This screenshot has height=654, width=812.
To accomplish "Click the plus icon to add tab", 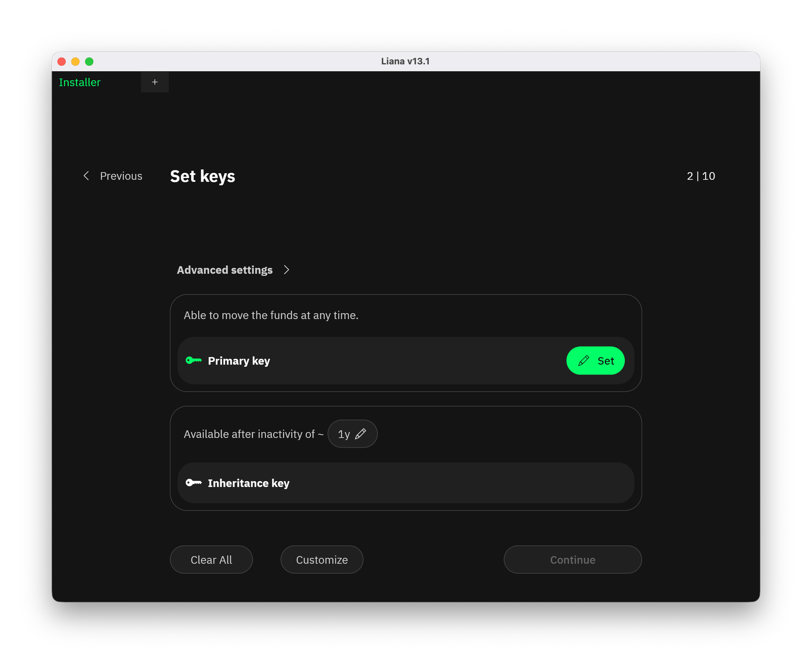I will point(155,82).
